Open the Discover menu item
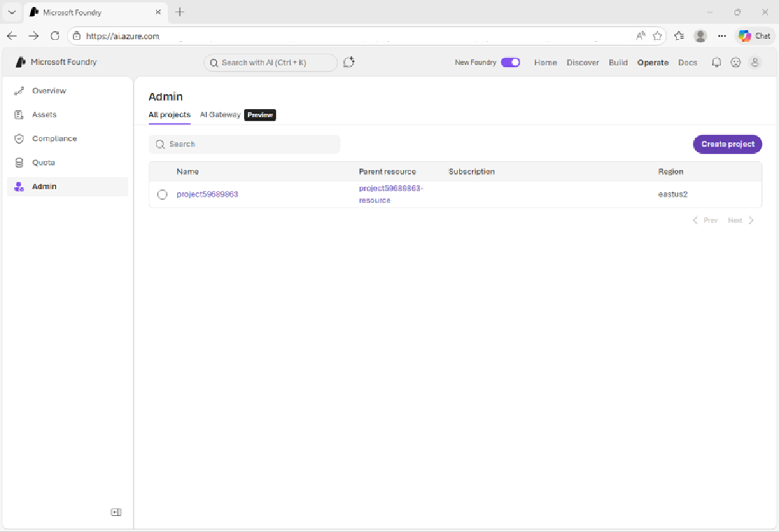This screenshot has height=532, width=779. click(582, 62)
